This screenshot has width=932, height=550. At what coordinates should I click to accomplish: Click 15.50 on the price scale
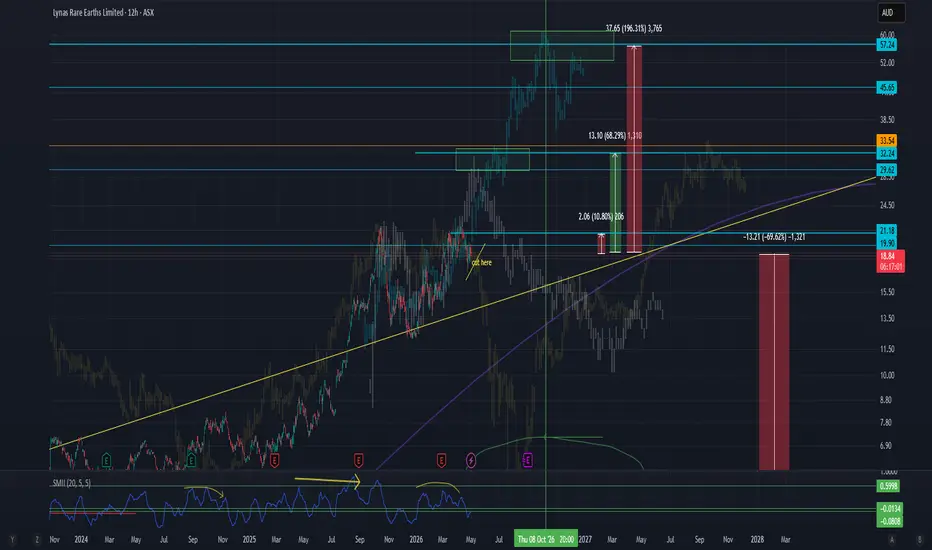[x=887, y=292]
